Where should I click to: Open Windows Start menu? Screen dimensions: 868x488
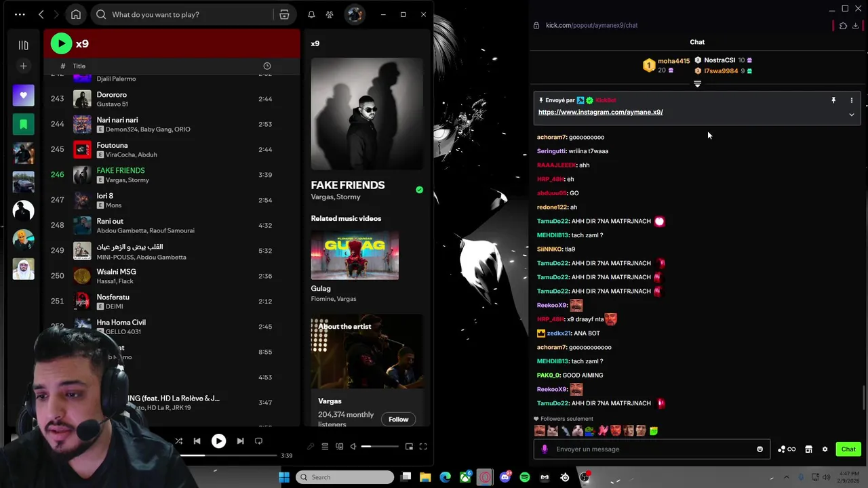coord(284,477)
